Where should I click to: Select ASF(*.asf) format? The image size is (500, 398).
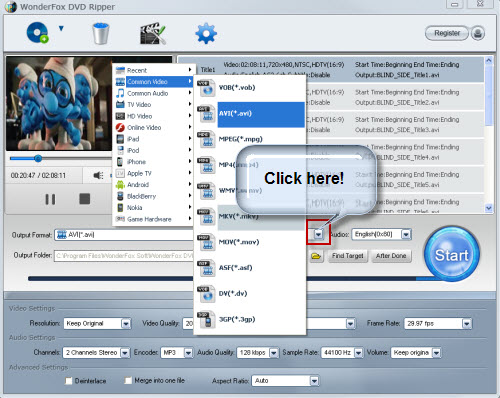tap(250, 268)
